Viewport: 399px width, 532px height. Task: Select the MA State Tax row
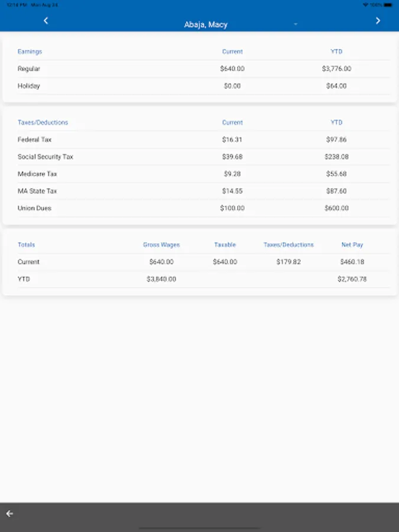tap(37, 191)
